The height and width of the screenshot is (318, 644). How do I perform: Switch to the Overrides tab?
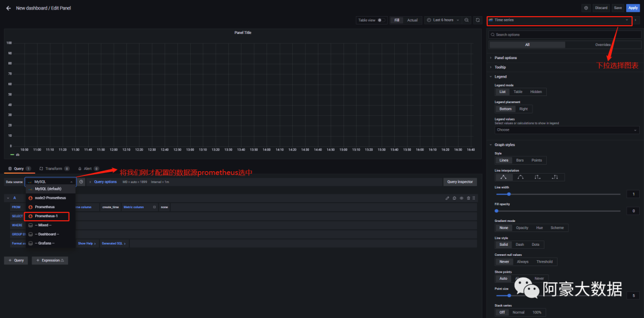click(602, 45)
